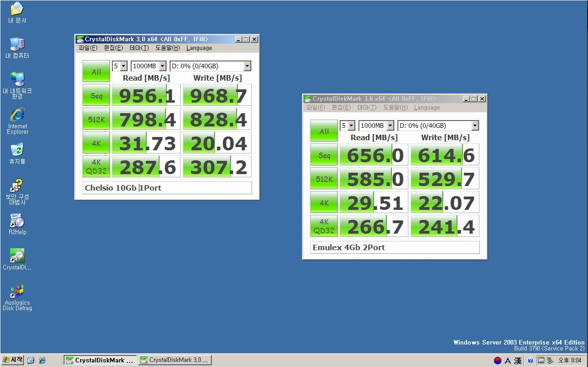Click the Emulex window's title bar app icon
Screen dimensions: 588x367
[308, 99]
